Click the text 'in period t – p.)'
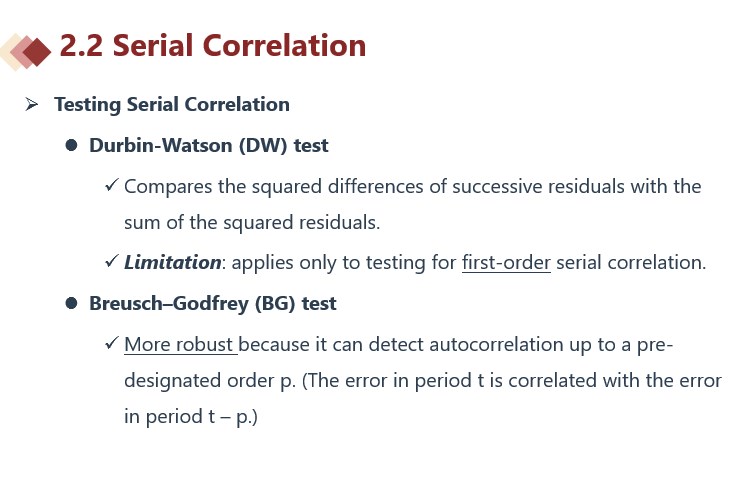Screen dimensions: 756x501 tap(191, 416)
